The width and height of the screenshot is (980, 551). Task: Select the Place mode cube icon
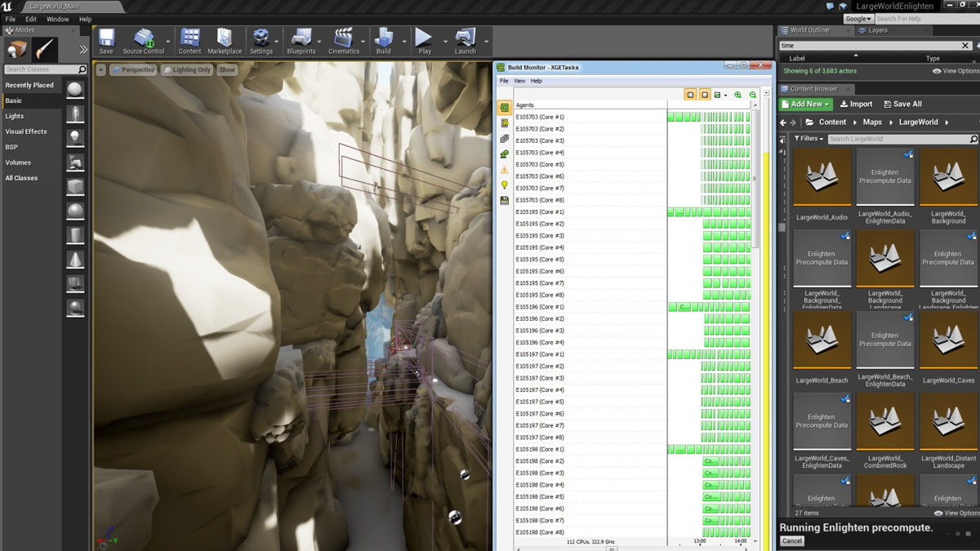(16, 50)
